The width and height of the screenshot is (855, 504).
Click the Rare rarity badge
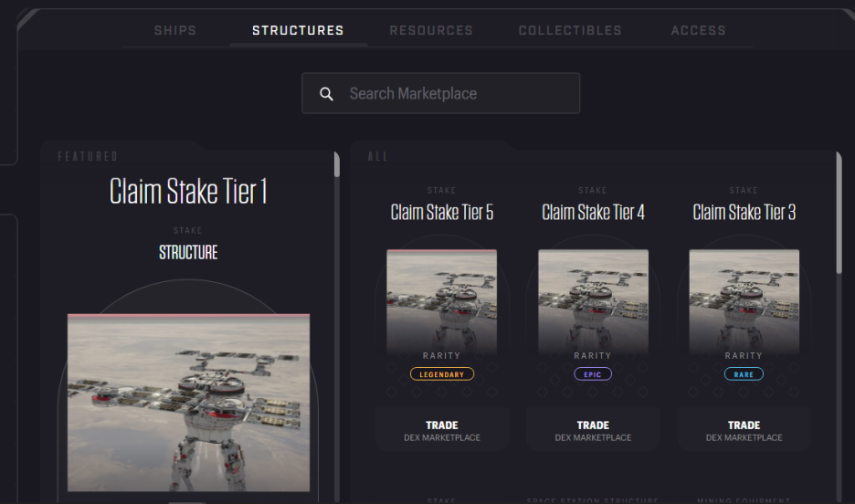tap(744, 374)
